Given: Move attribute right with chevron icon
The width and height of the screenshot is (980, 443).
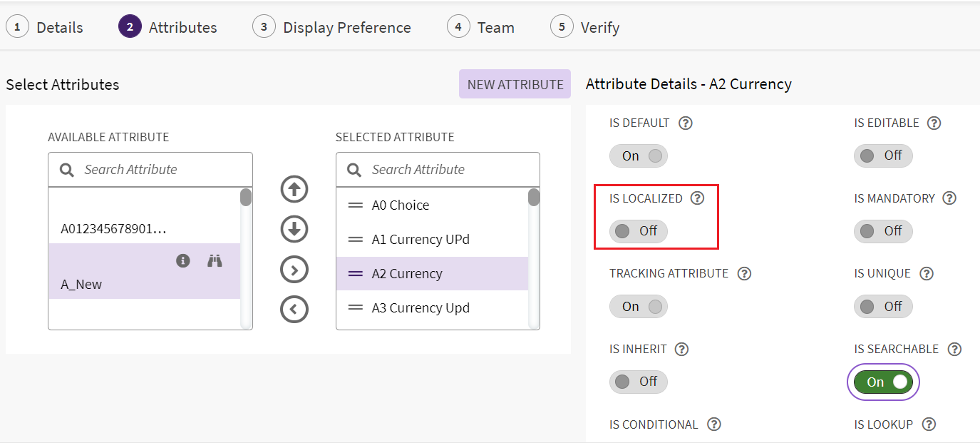Looking at the screenshot, I should pyautogui.click(x=294, y=270).
